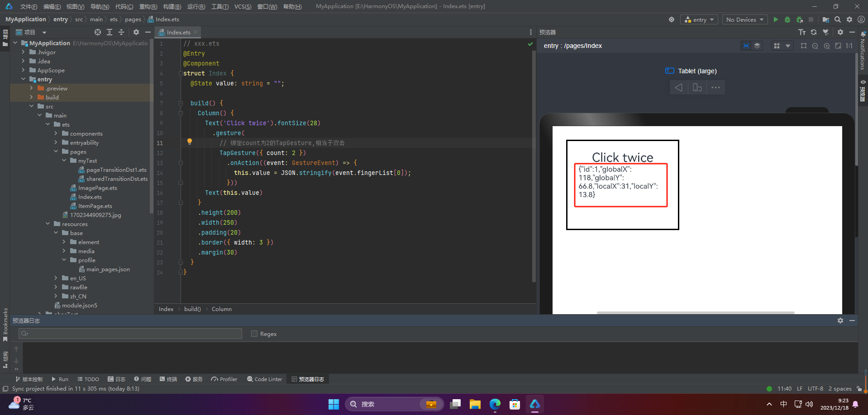Zoom out the preview
The height and width of the screenshot is (415, 868).
[815, 46]
